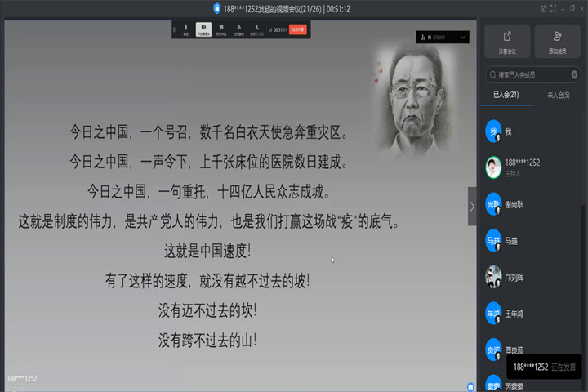Restore down the meeting window
The image size is (588, 392).
(x=572, y=8)
